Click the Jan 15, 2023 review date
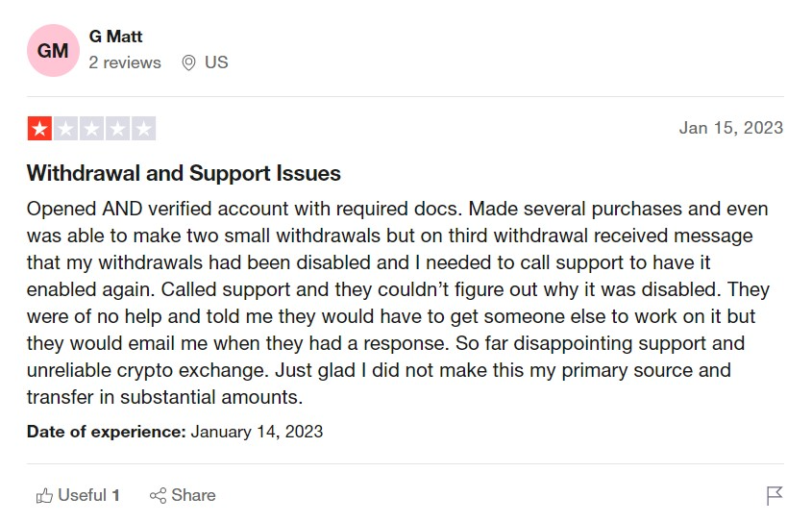812x522 pixels. click(730, 128)
